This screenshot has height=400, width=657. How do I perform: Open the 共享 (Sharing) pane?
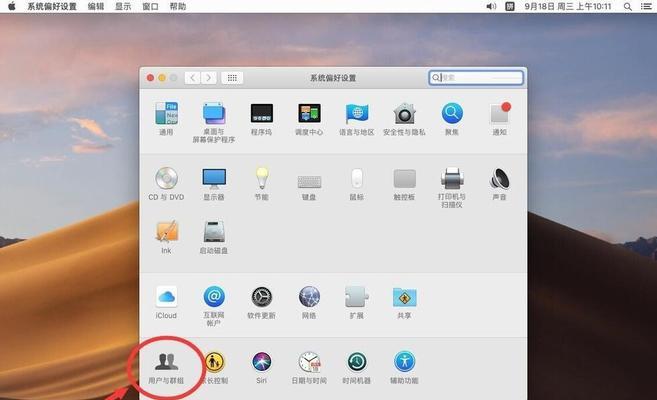[x=404, y=302]
